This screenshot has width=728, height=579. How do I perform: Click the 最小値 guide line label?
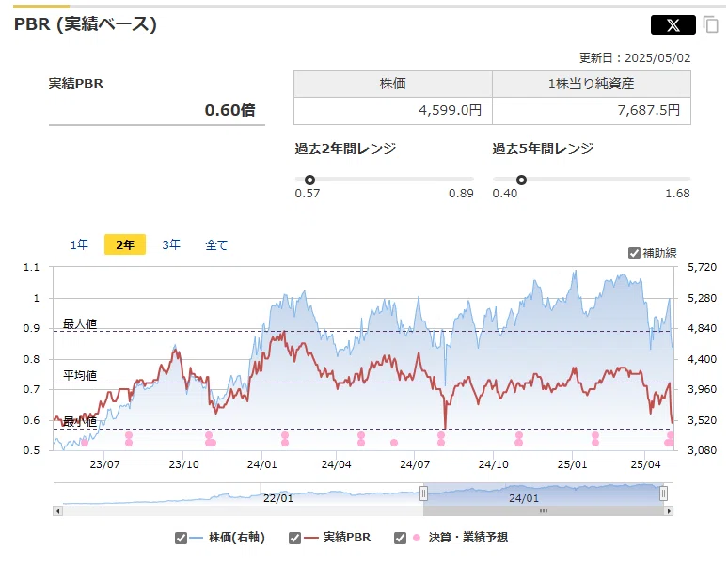(80, 421)
